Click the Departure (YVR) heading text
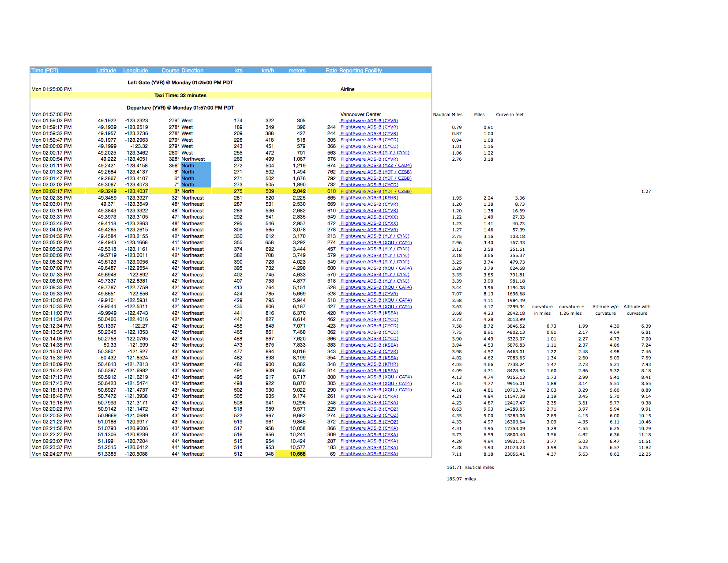This screenshot has width=728, height=563. (180, 108)
